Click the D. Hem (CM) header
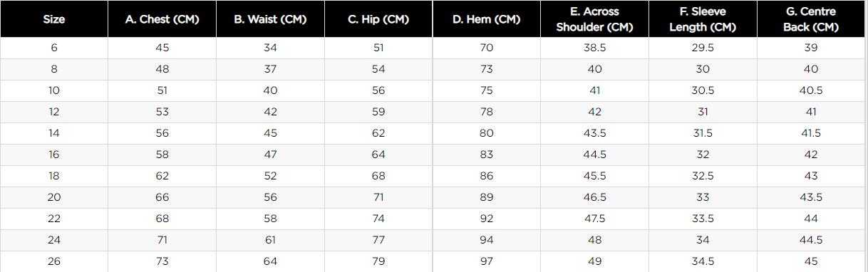The height and width of the screenshot is (272, 868). (486, 19)
